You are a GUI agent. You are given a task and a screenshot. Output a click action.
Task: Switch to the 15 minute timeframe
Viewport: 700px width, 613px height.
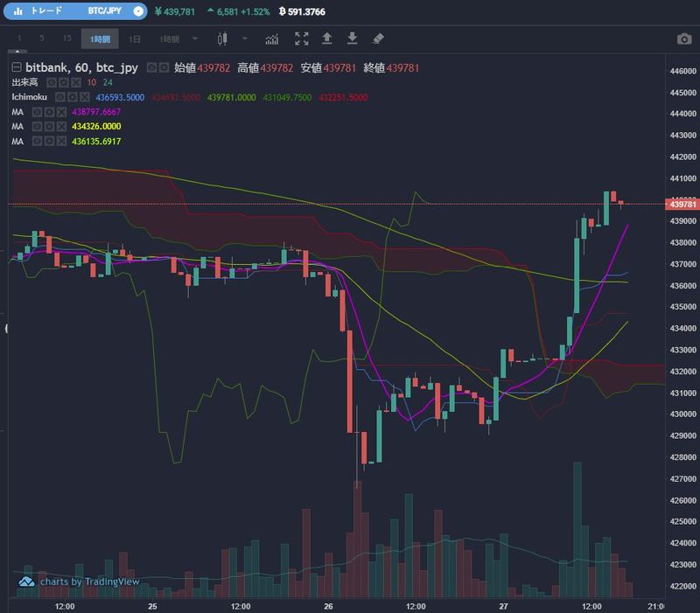pos(66,39)
